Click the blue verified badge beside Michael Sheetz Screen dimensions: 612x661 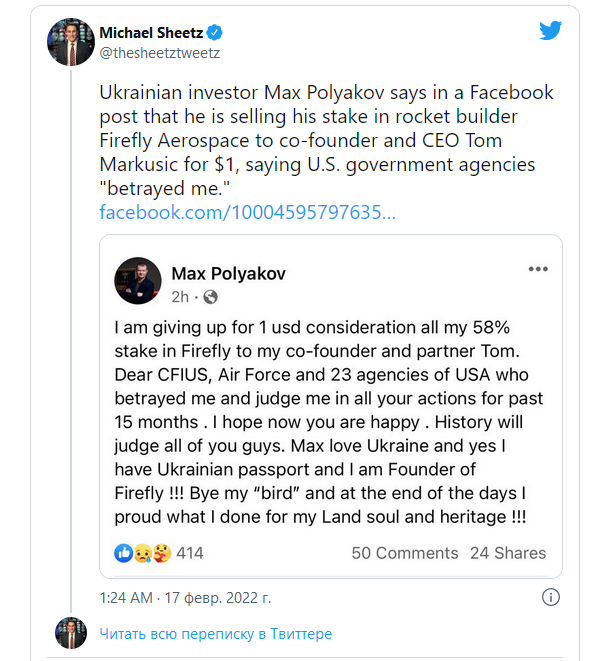(x=213, y=34)
